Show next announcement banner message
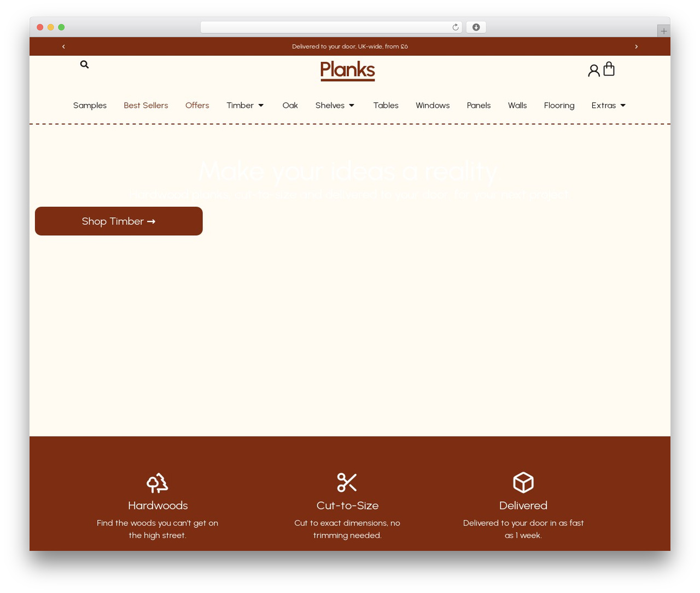 tap(636, 46)
